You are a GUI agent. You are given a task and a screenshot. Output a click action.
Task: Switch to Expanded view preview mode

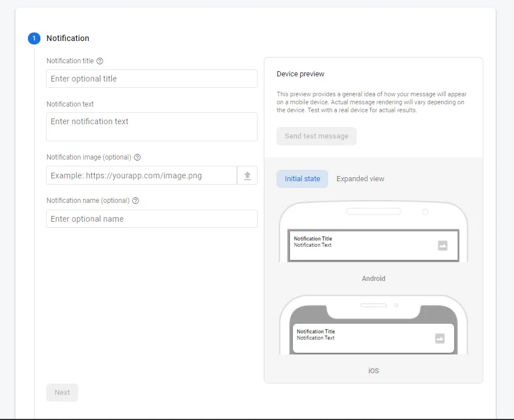tap(360, 178)
